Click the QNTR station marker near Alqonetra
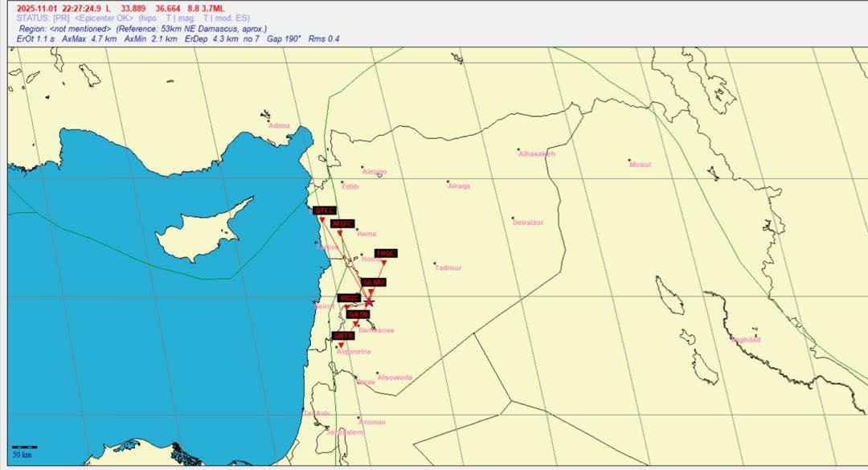 342,345
